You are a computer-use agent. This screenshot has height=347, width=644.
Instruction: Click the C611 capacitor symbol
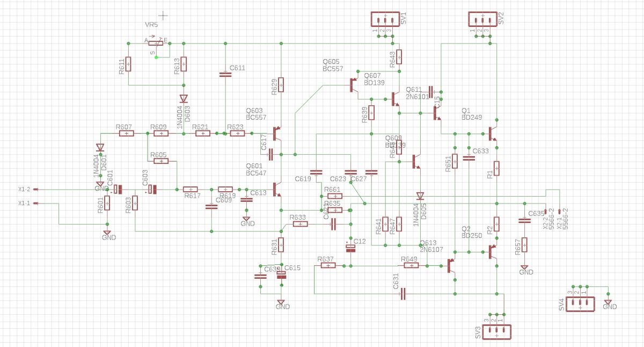tap(225, 75)
